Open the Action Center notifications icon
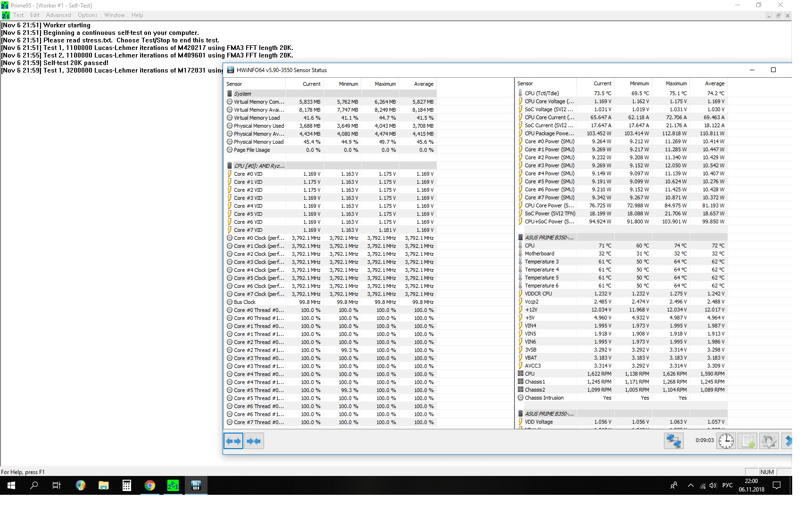This screenshot has width=812, height=508. (x=777, y=485)
